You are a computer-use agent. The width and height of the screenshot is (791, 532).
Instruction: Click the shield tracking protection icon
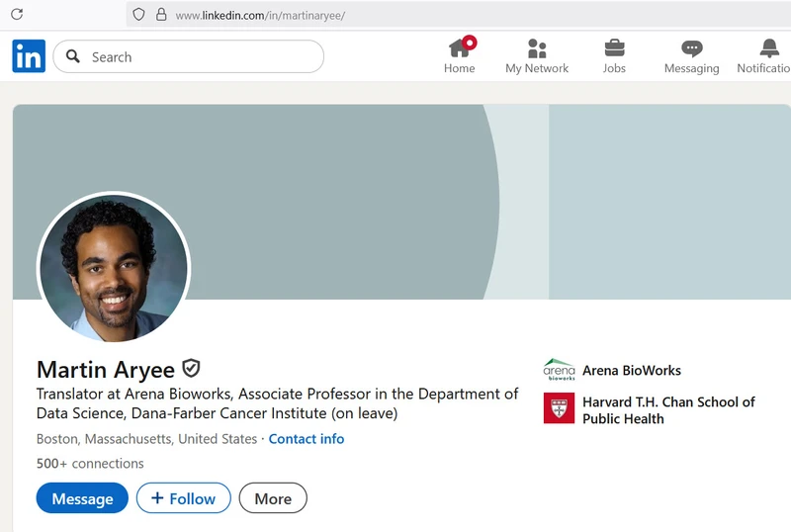tap(138, 14)
